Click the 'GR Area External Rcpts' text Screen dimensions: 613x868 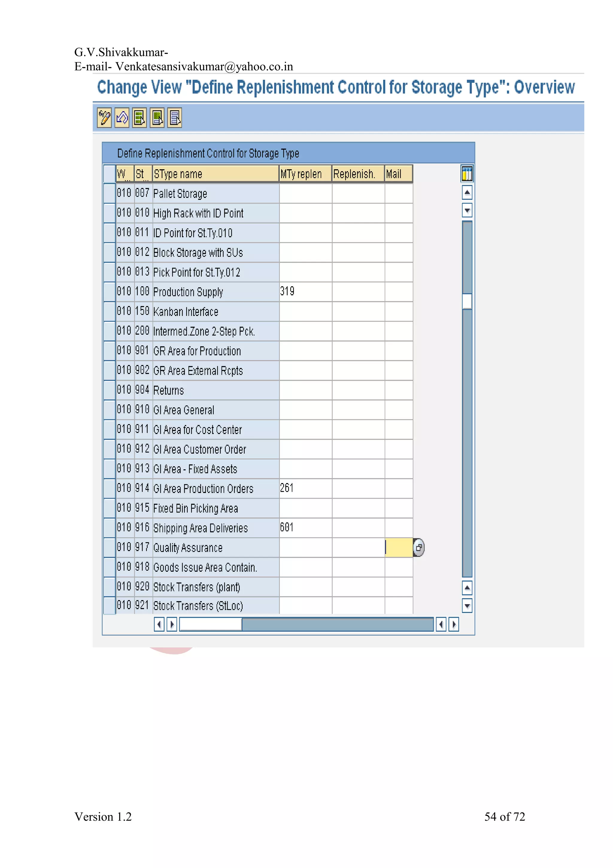(x=198, y=371)
